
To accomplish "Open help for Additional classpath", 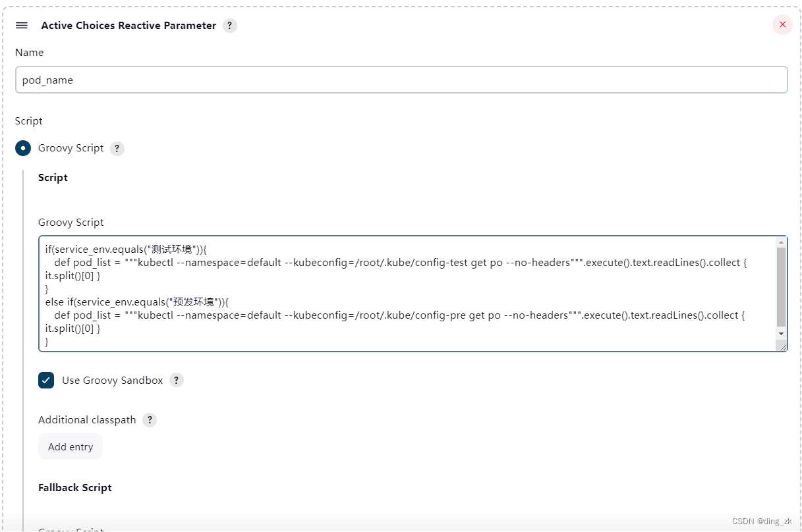I will coord(150,420).
